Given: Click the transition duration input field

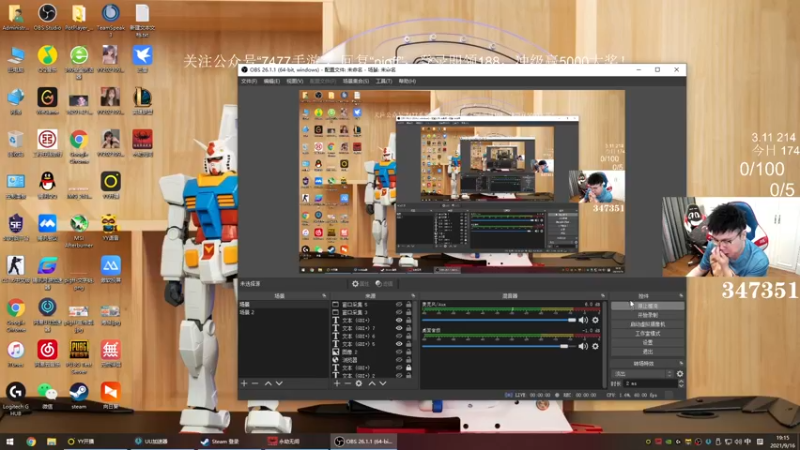Looking at the screenshot, I should click(650, 383).
